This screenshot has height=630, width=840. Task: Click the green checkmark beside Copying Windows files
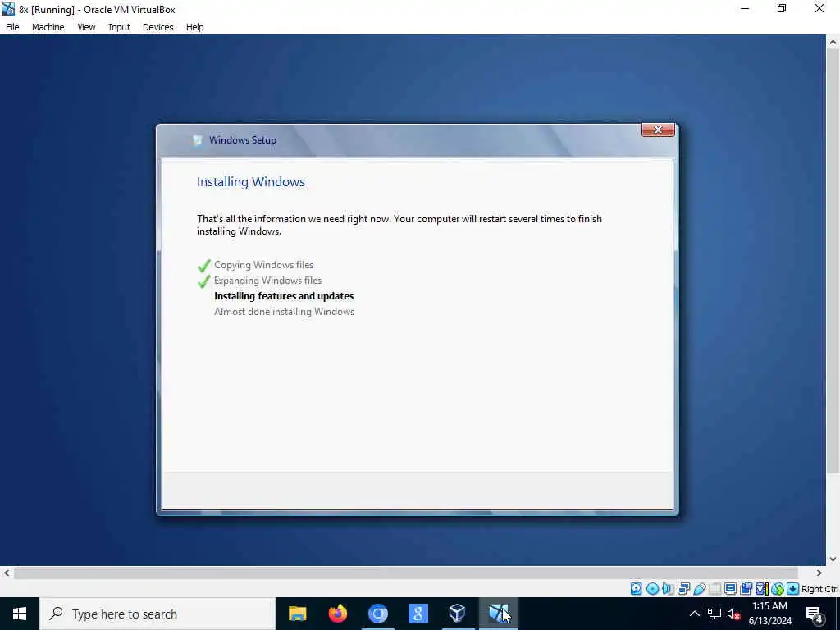(203, 265)
